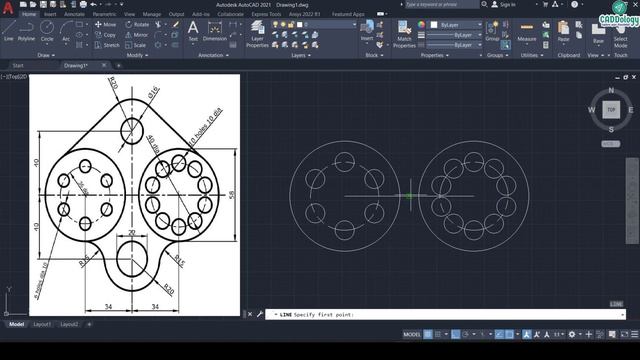Toggle object snap tracking in status bar
The width and height of the screenshot is (640, 360).
coord(499,334)
